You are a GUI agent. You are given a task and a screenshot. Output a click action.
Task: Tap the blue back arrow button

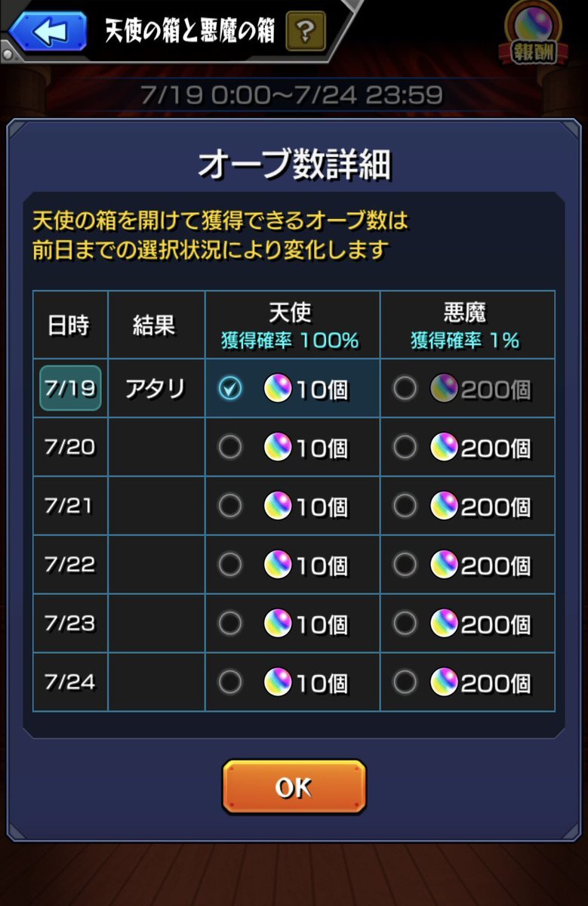48,32
